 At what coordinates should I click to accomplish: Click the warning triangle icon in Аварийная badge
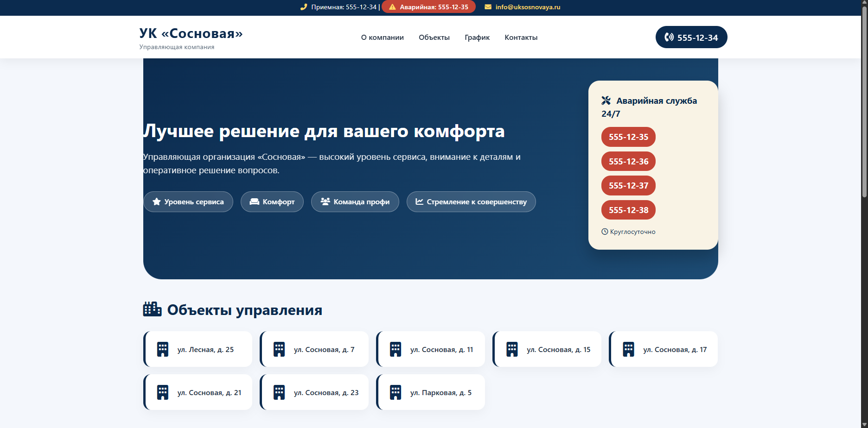[x=392, y=7]
